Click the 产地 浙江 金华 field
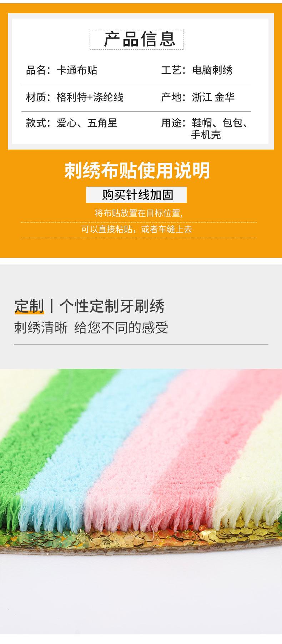Image resolution: width=282 pixels, height=644 pixels. pos(198,97)
